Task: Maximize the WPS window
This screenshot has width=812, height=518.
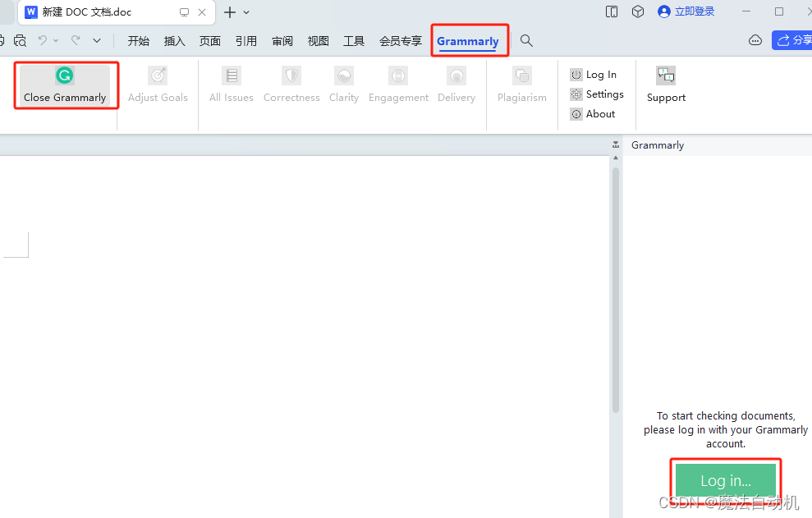Action: pos(779,11)
